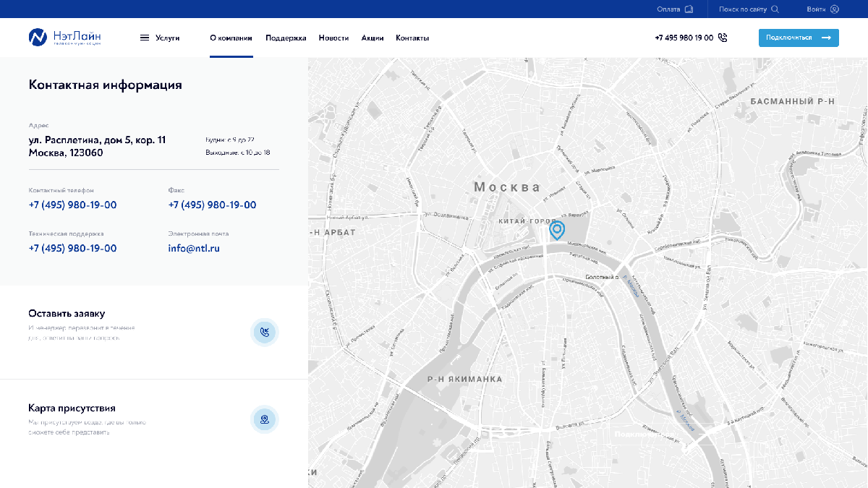Select the Р-Н ЯКИМАНКА map label
Image resolution: width=868 pixels, height=488 pixels.
coord(464,379)
